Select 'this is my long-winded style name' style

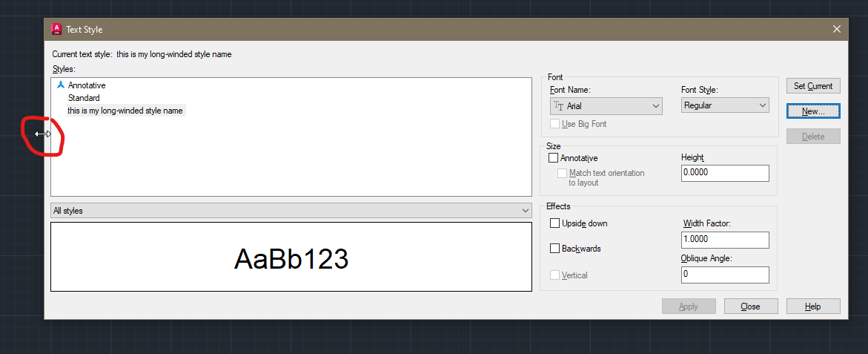click(x=125, y=111)
